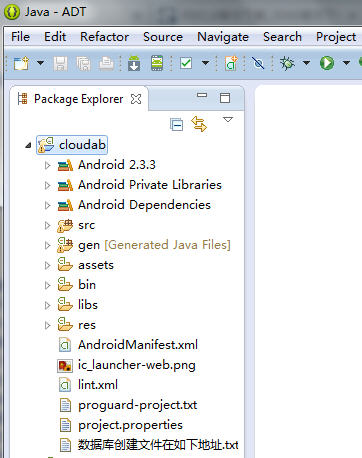Open the Debug dropdown arrow
The height and width of the screenshot is (458, 362).
click(x=306, y=63)
